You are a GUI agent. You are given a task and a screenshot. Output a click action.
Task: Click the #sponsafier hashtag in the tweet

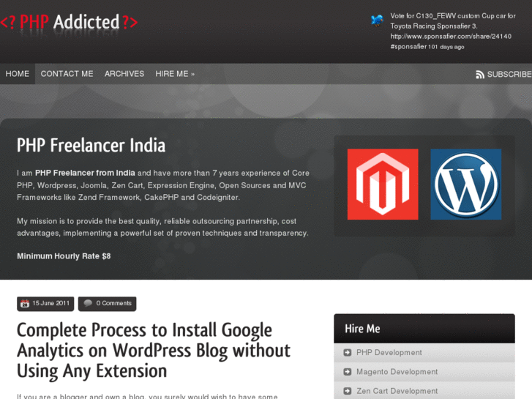[408, 47]
